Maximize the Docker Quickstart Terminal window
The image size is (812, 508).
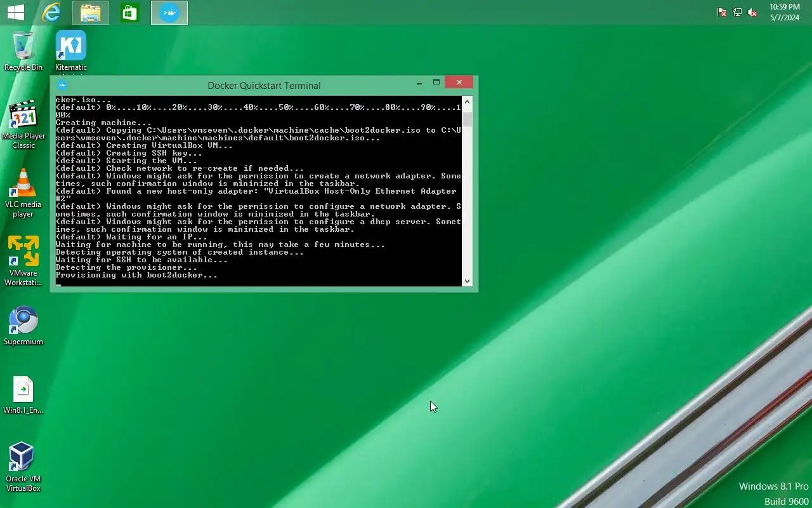pyautogui.click(x=436, y=83)
